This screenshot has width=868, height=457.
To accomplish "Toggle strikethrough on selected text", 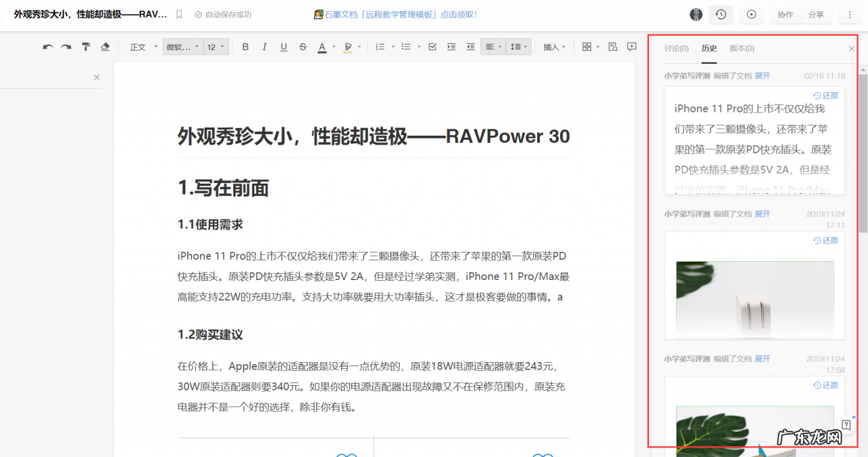I will coord(302,46).
